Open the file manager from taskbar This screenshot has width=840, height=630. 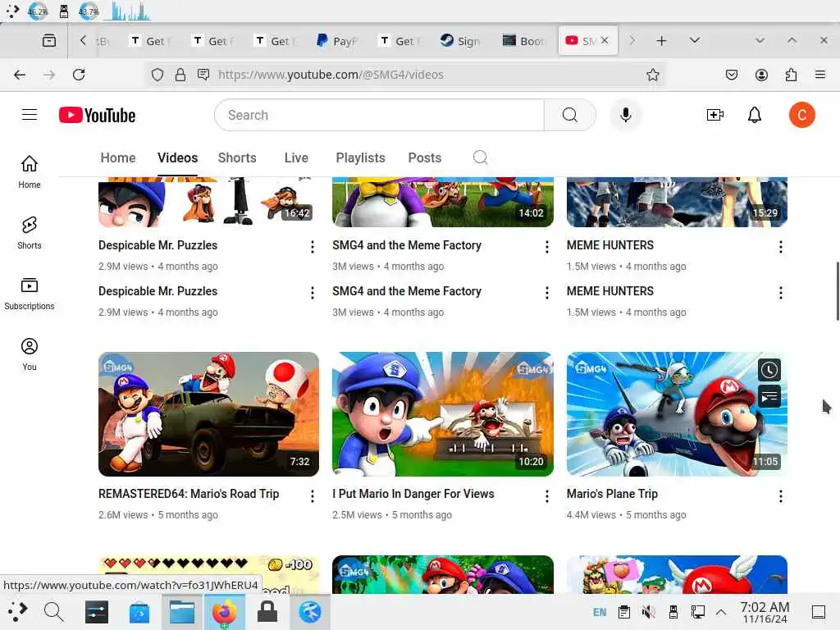pyautogui.click(x=181, y=612)
